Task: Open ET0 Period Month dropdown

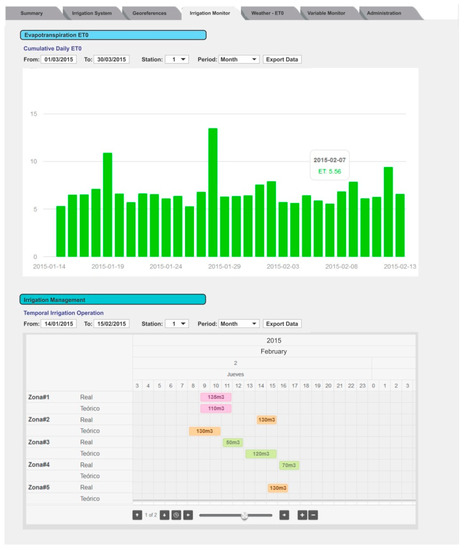Action: click(x=239, y=59)
